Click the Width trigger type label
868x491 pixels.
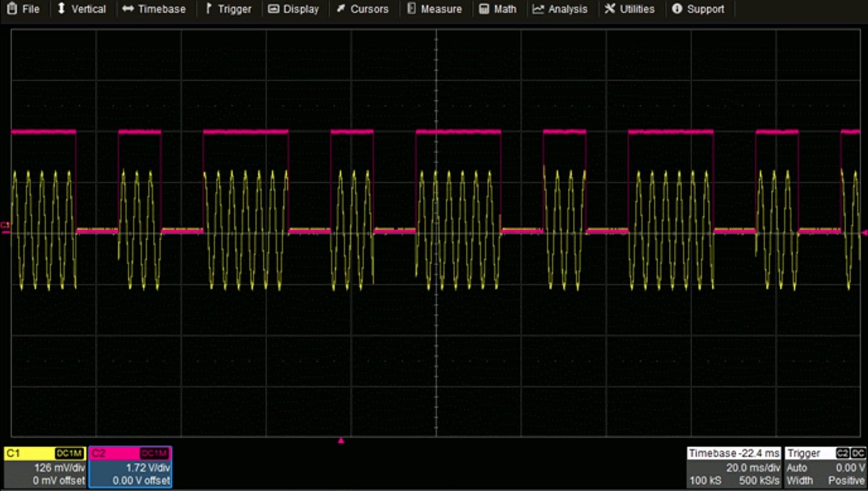pos(799,481)
